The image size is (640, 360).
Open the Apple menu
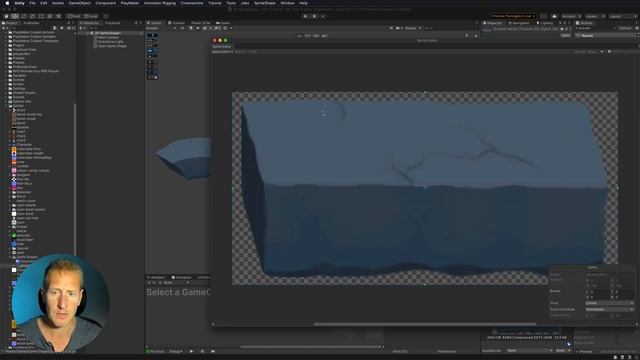pyautogui.click(x=7, y=3)
